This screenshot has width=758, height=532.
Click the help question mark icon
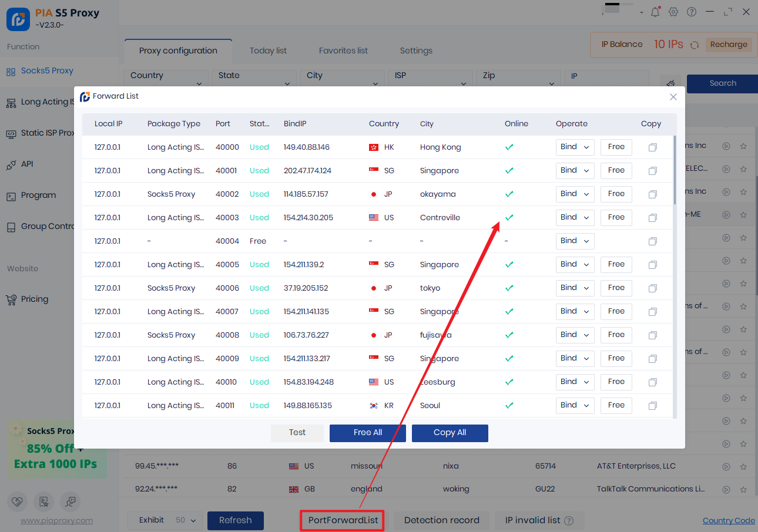tap(692, 12)
